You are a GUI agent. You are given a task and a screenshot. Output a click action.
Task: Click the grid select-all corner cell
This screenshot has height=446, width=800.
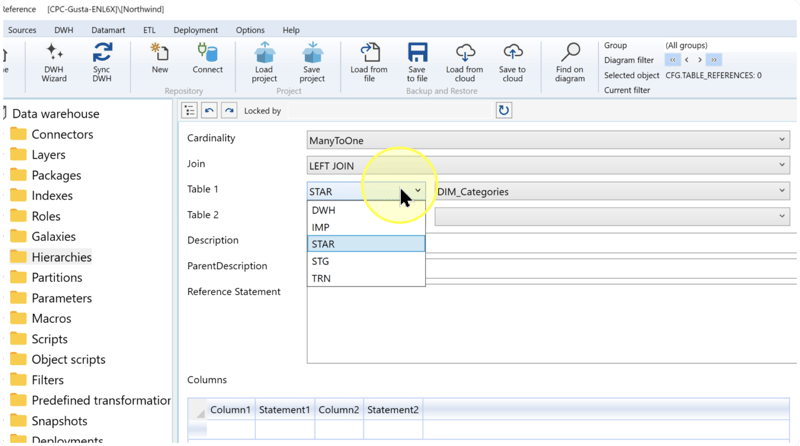(197, 410)
